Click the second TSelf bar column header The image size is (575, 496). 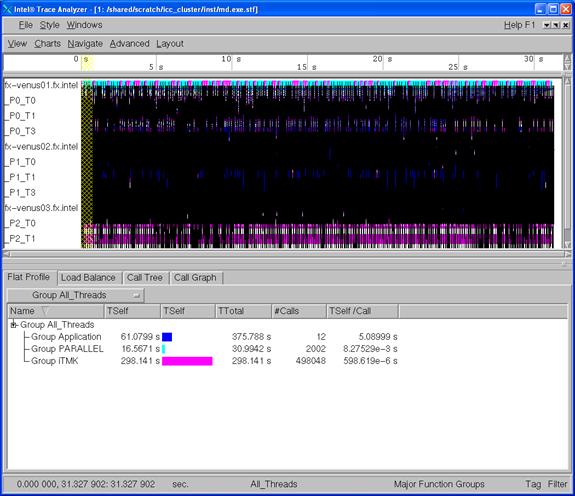188,311
